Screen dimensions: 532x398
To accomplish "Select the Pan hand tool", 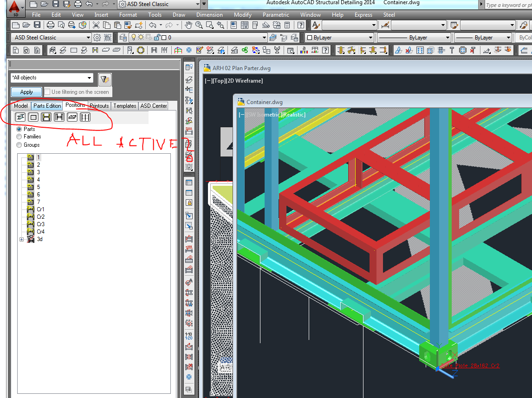I will point(188,25).
